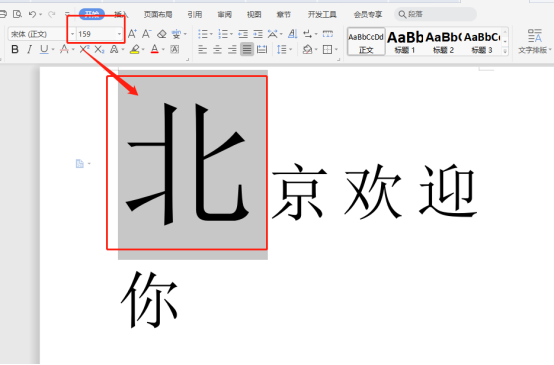The width and height of the screenshot is (554, 365).
Task: Click the character border icon
Action: 175,49
